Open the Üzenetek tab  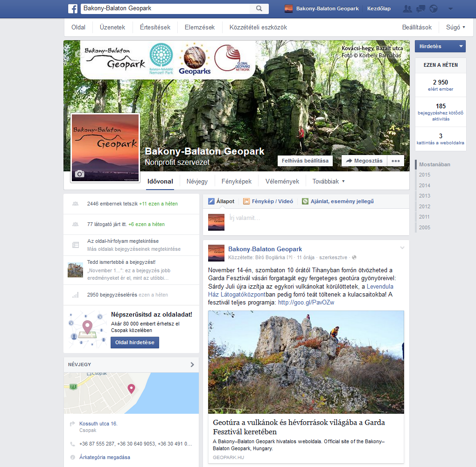(112, 28)
